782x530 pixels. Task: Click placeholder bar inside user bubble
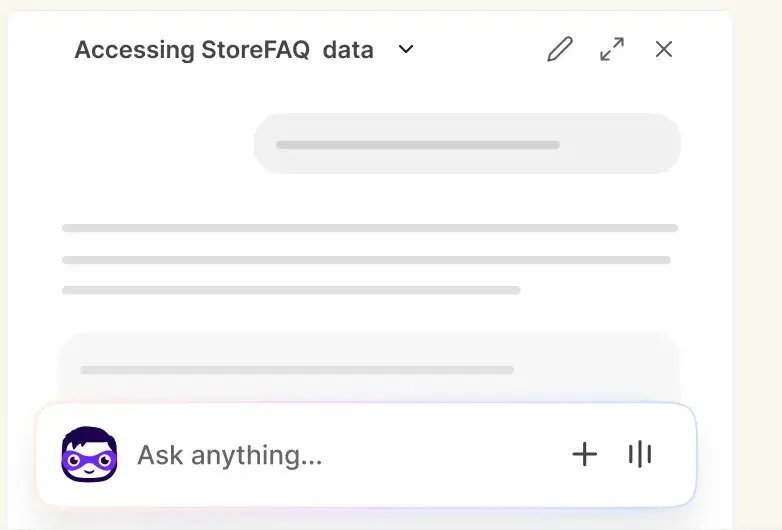click(x=417, y=145)
